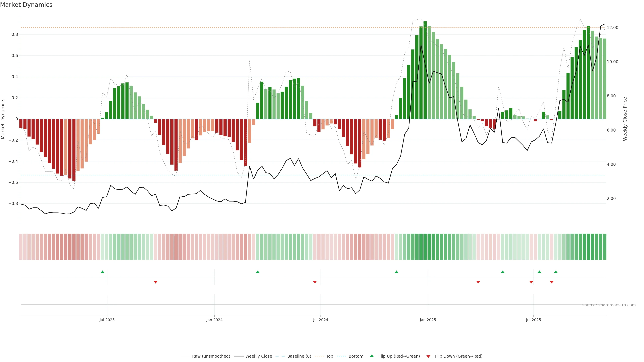Toggle the Baseline (0) legend entry
The height and width of the screenshot is (362, 644).
pos(299,356)
